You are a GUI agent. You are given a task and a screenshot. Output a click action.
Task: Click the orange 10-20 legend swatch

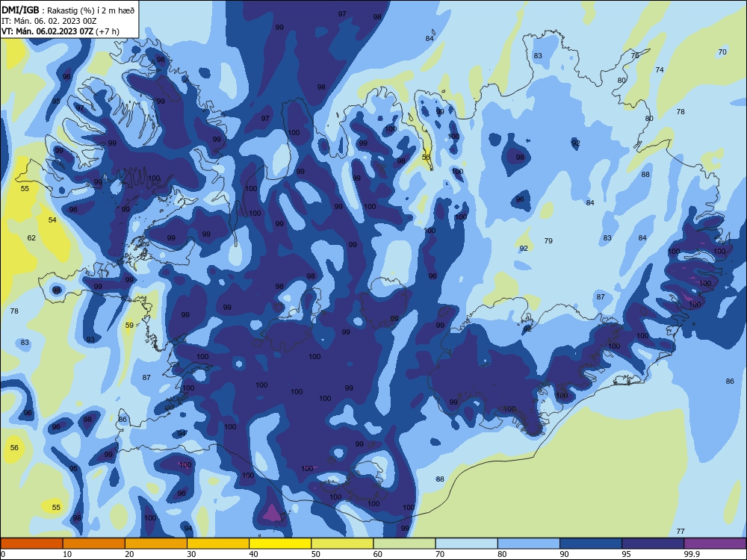94,544
